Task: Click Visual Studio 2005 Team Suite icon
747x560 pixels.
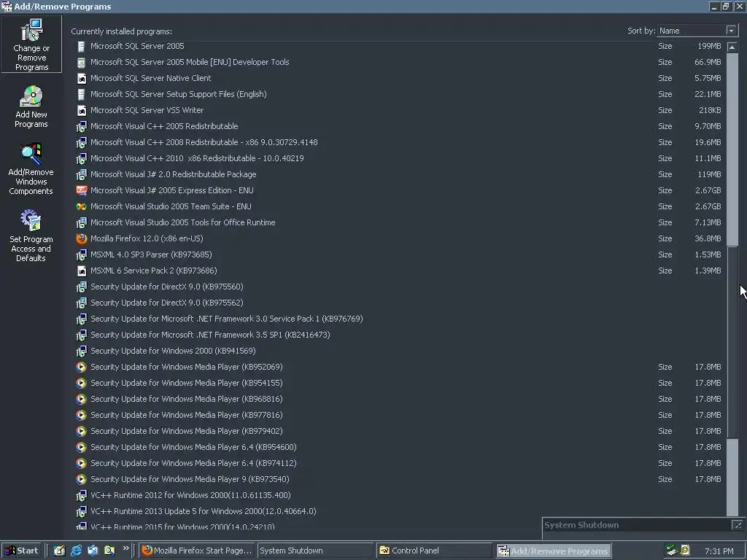Action: (x=82, y=206)
